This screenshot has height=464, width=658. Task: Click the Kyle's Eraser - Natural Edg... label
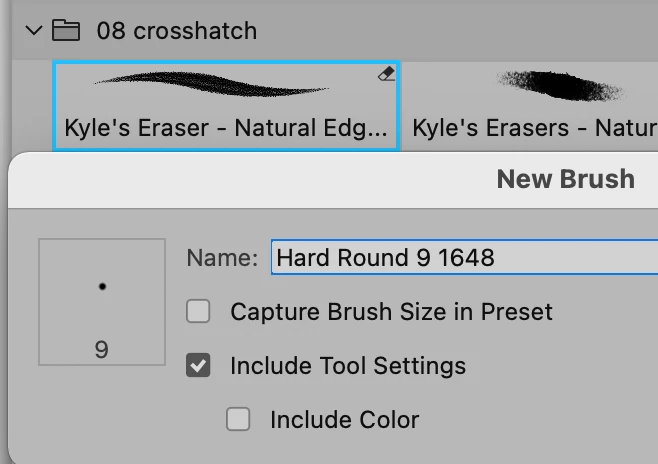pyautogui.click(x=225, y=128)
